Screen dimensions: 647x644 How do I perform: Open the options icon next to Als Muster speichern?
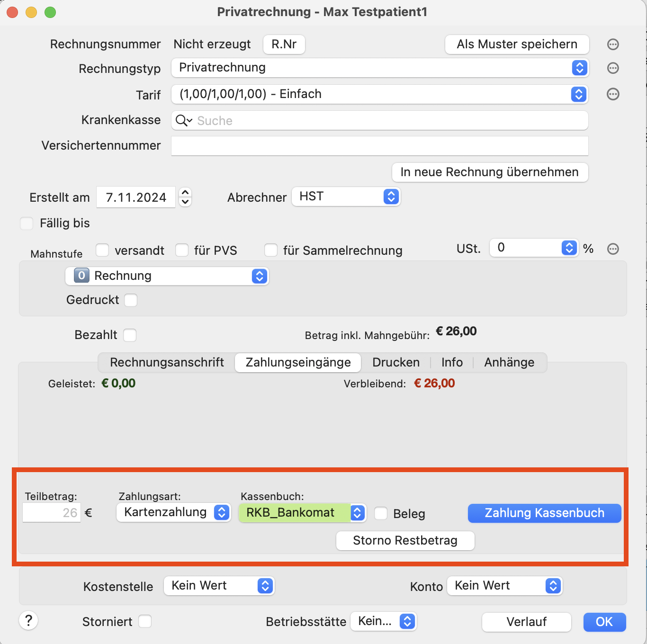click(x=613, y=45)
